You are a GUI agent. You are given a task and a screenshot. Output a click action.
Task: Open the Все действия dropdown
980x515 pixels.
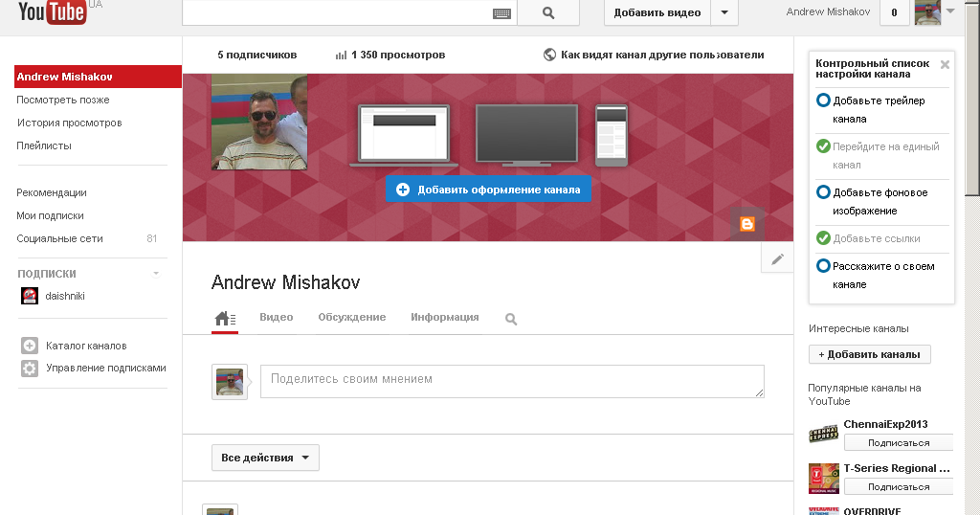click(x=265, y=458)
